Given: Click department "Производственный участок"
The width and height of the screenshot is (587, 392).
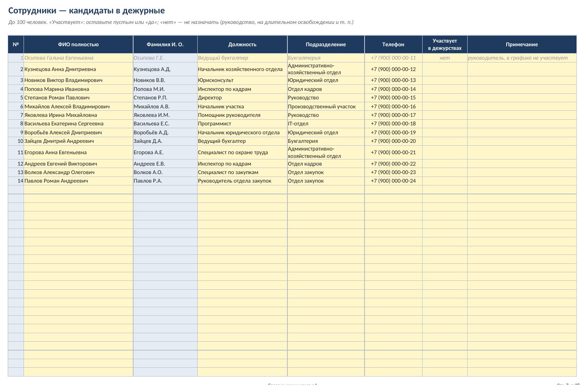Looking at the screenshot, I should (326, 106).
